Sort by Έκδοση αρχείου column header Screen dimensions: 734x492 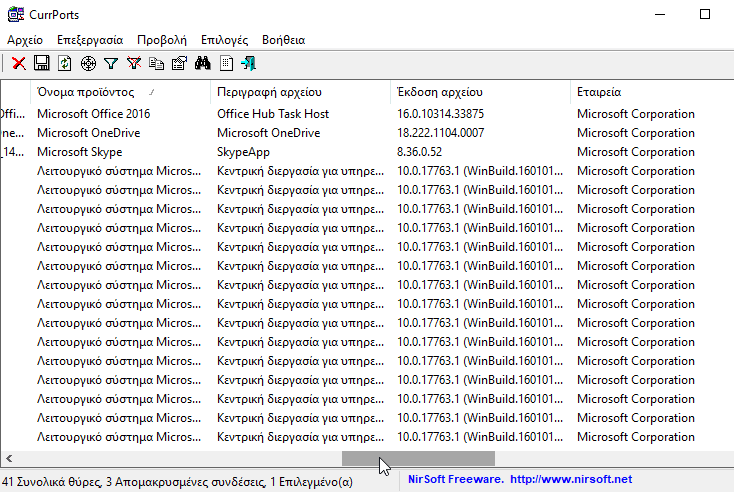point(440,91)
